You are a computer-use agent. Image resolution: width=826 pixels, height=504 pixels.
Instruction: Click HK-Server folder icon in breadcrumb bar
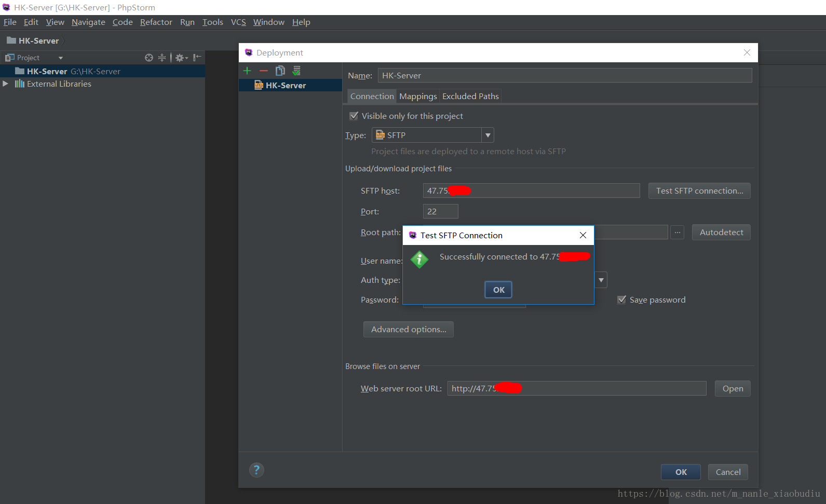[x=11, y=40]
